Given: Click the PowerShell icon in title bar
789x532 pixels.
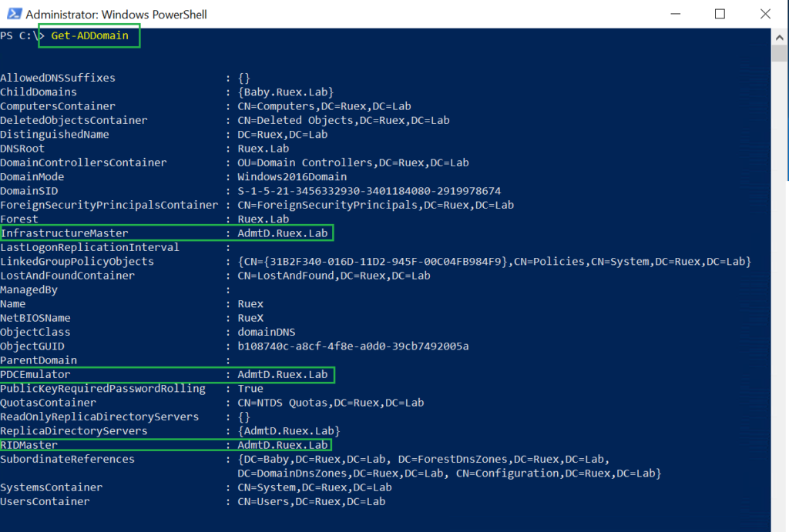Looking at the screenshot, I should tap(14, 14).
